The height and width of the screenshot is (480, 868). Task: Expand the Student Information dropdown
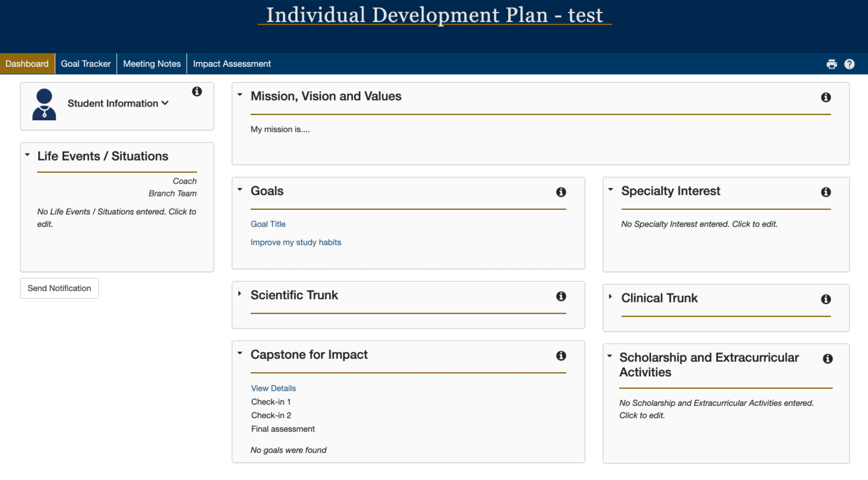pos(118,103)
